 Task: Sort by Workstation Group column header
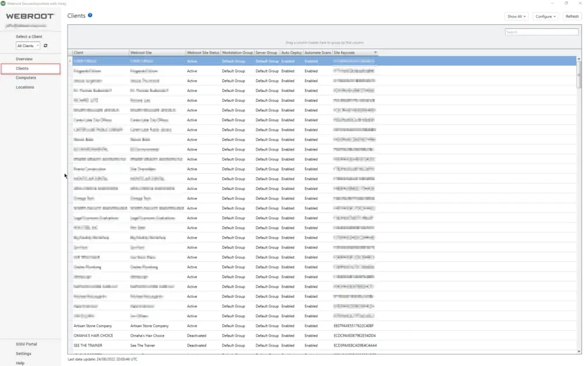pyautogui.click(x=238, y=52)
